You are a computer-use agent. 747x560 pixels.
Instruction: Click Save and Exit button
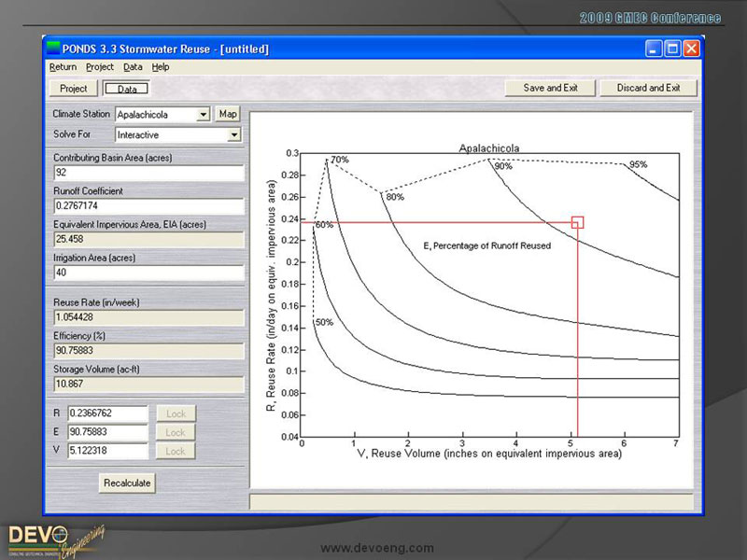(x=550, y=88)
